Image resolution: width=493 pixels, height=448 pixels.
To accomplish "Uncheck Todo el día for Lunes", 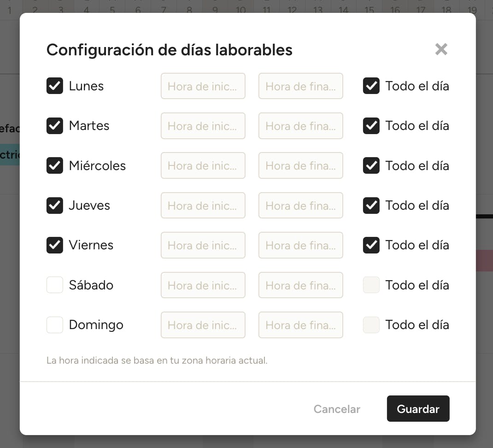I will tap(371, 86).
